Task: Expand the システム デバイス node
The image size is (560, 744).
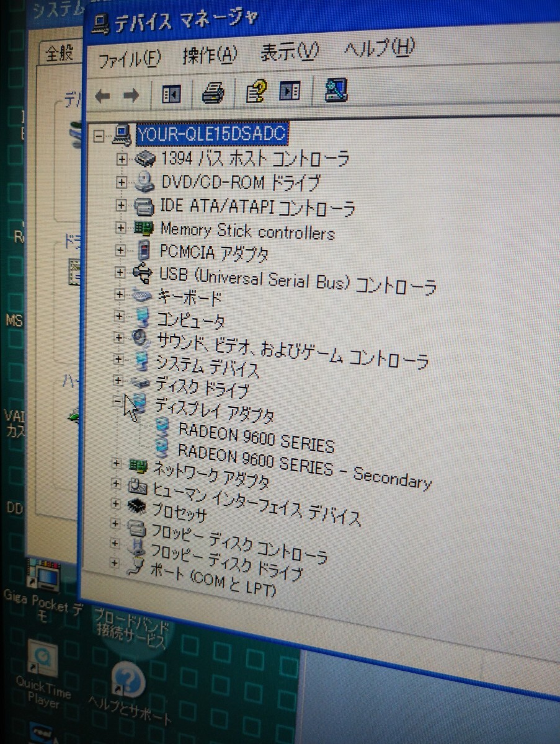Action: (118, 359)
